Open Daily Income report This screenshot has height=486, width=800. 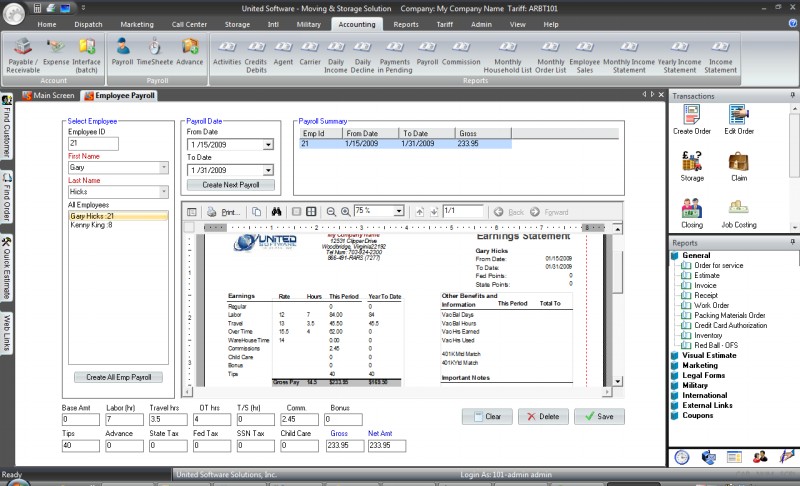(x=336, y=56)
